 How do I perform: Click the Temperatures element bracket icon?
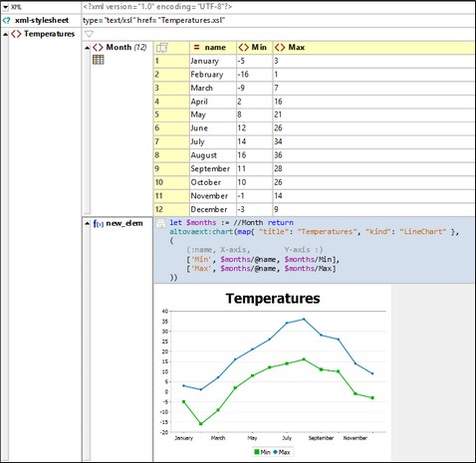[16, 34]
